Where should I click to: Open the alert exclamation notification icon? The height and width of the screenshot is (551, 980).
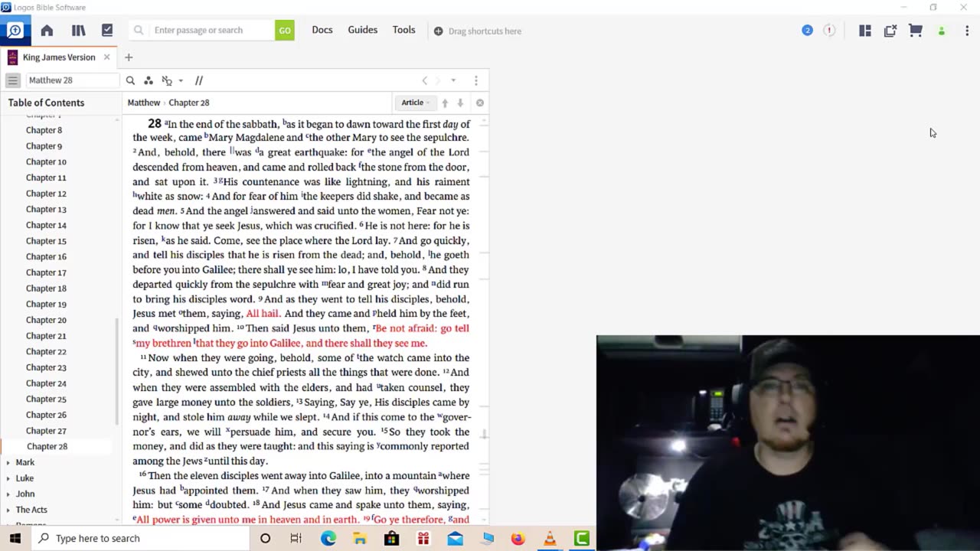click(829, 31)
